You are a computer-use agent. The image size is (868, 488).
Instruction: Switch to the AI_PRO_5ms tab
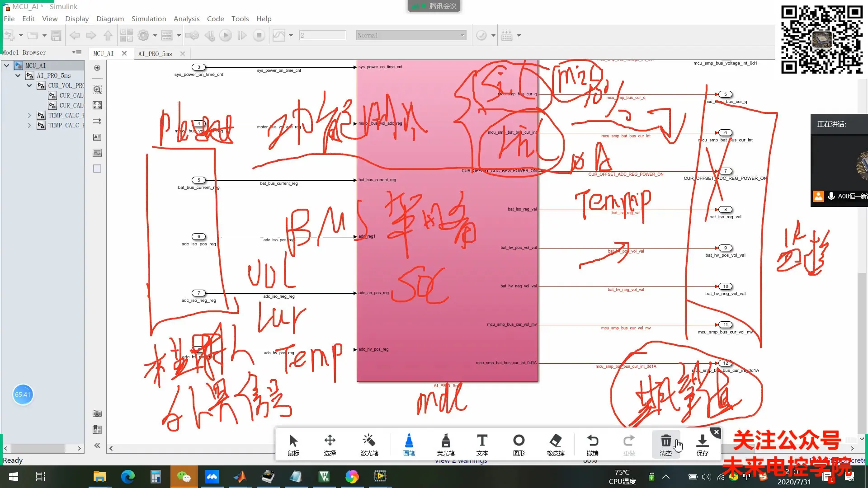coord(155,54)
